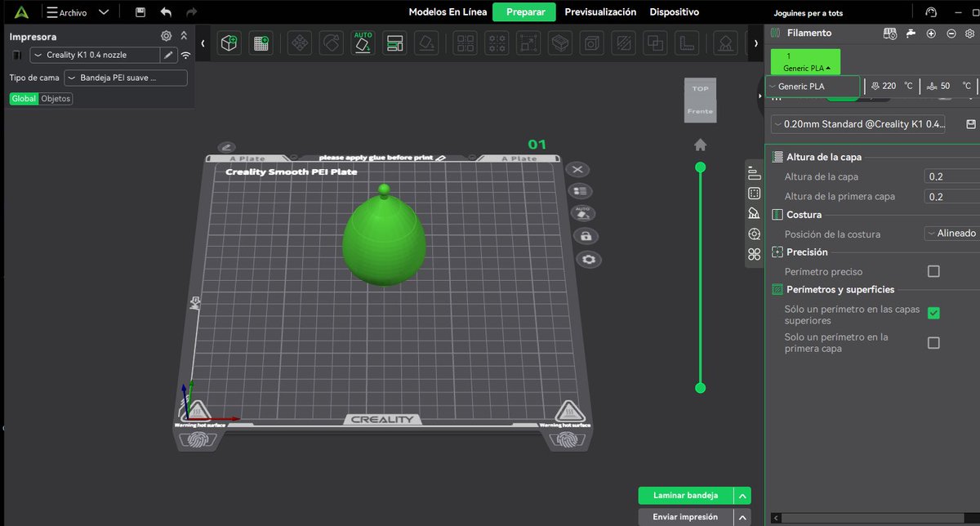Viewport: 980px width, 526px height.
Task: Click the auto orient toolbar icon
Action: tap(363, 43)
